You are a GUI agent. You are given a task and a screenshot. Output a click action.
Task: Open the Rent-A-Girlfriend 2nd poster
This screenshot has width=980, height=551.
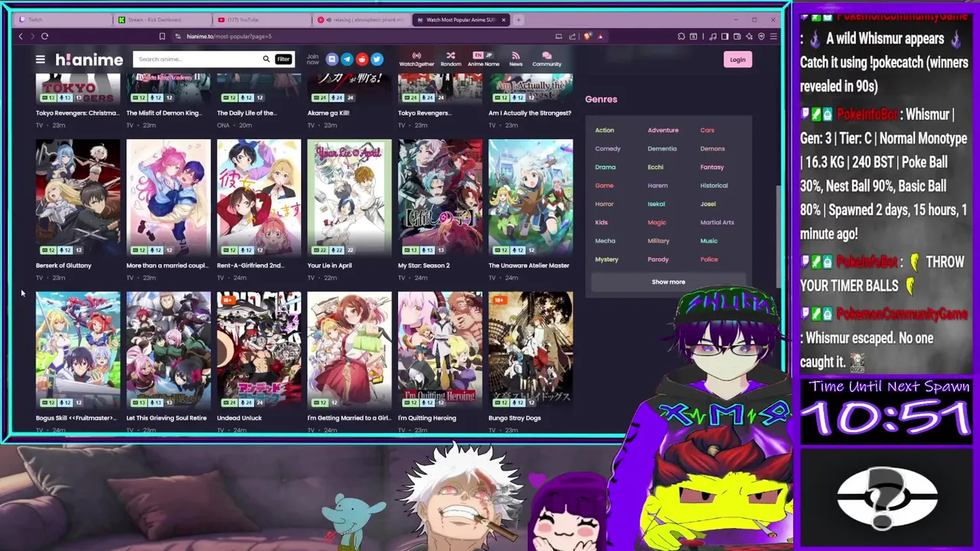259,197
